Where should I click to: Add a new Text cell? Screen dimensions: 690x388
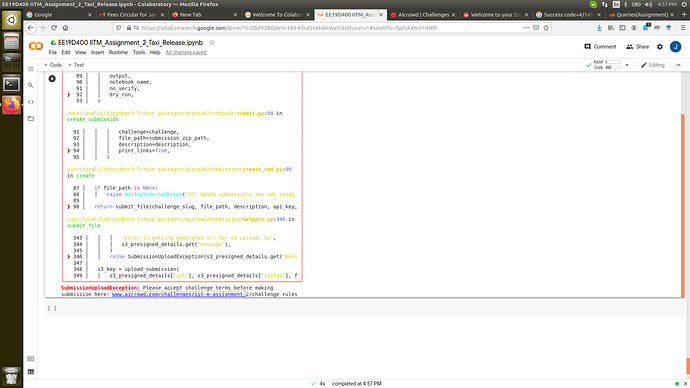[76, 65]
